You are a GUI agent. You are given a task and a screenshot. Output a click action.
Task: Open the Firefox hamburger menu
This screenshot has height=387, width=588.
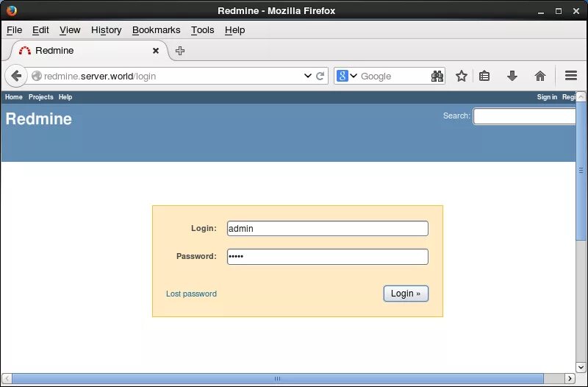click(571, 76)
